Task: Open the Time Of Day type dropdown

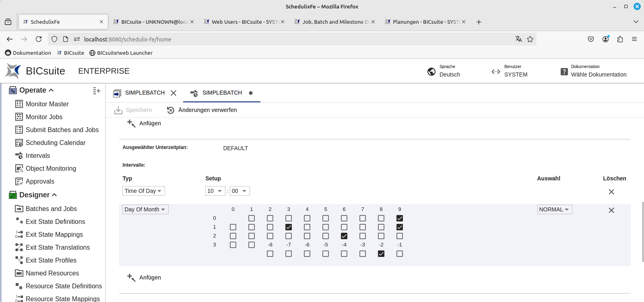Action: click(143, 191)
